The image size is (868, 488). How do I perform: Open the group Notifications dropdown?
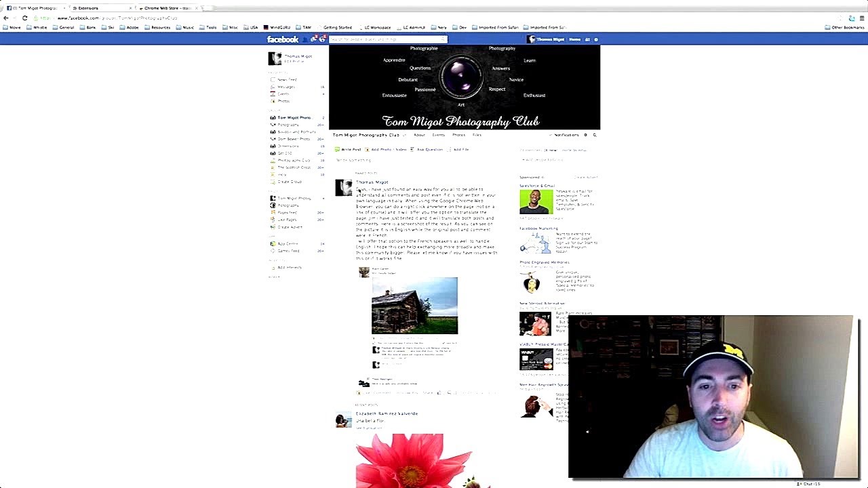click(x=565, y=135)
